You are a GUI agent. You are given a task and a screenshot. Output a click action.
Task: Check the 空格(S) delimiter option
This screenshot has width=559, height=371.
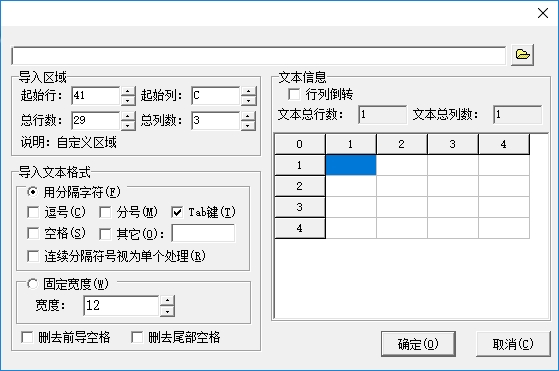(33, 234)
